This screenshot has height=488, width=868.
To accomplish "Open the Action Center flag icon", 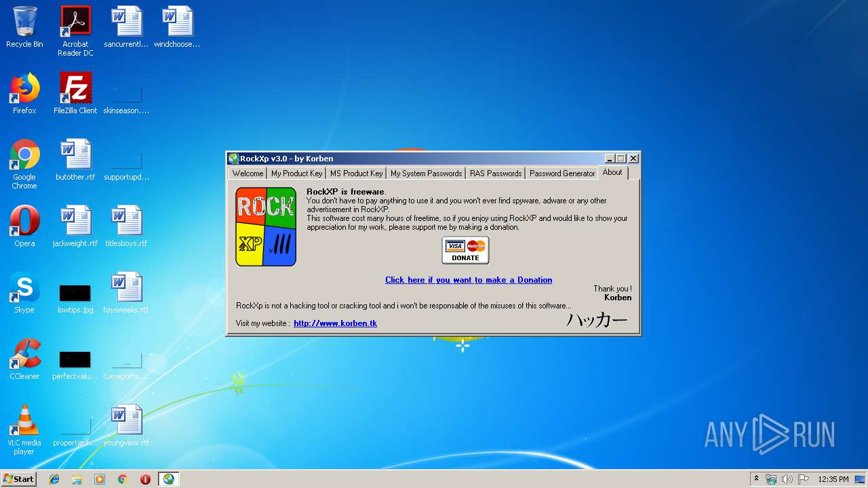I will tap(804, 479).
